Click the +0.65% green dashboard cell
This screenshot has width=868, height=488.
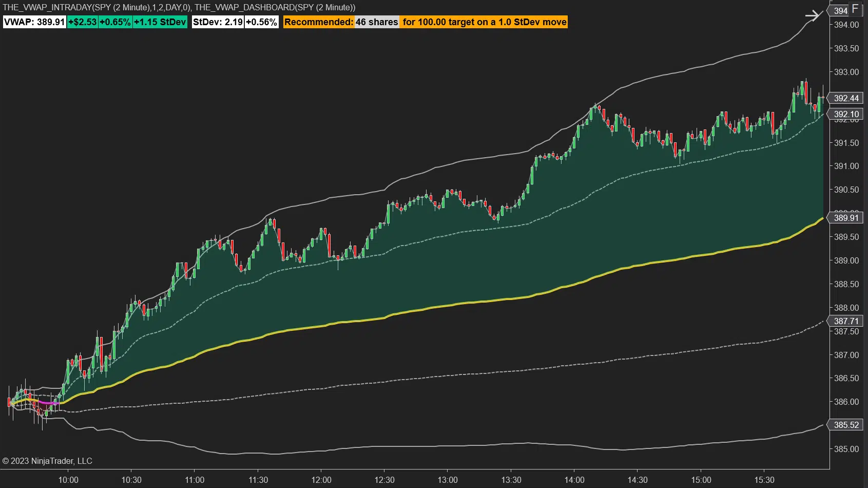click(x=115, y=22)
